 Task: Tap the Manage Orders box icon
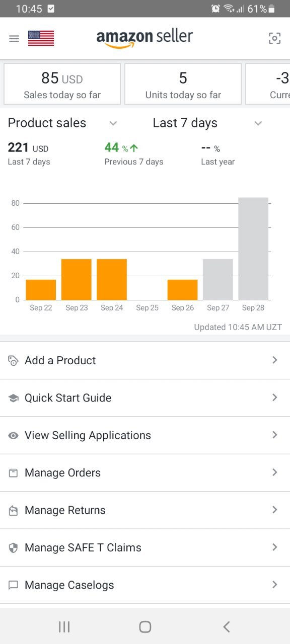coord(14,473)
